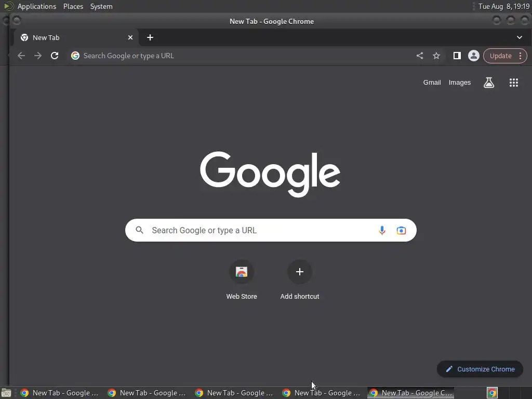Open the Chrome profile avatar
This screenshot has height=399, width=532.
(x=474, y=56)
